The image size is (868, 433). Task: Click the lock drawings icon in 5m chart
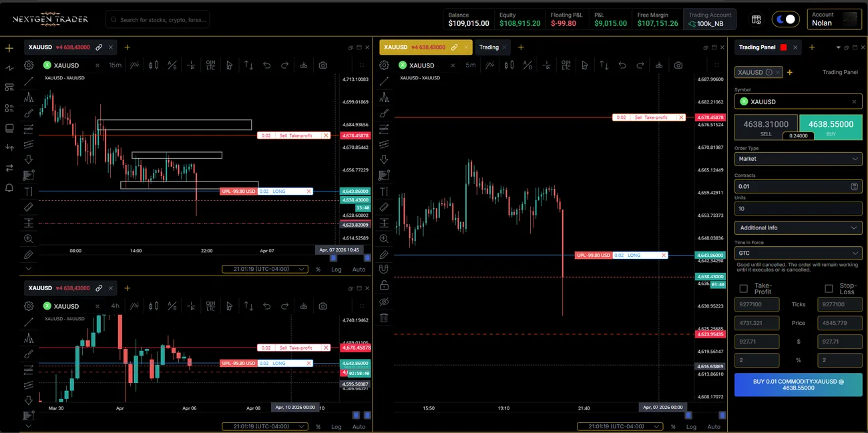(x=384, y=286)
